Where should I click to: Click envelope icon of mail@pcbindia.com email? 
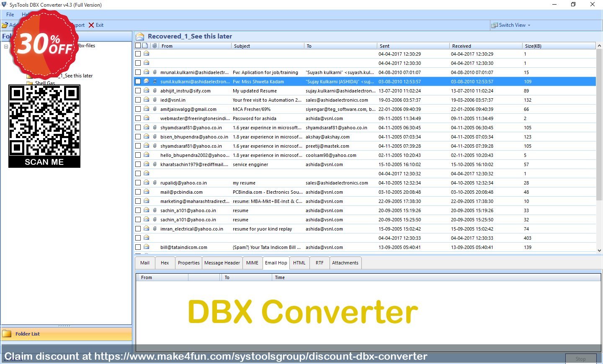click(x=146, y=192)
